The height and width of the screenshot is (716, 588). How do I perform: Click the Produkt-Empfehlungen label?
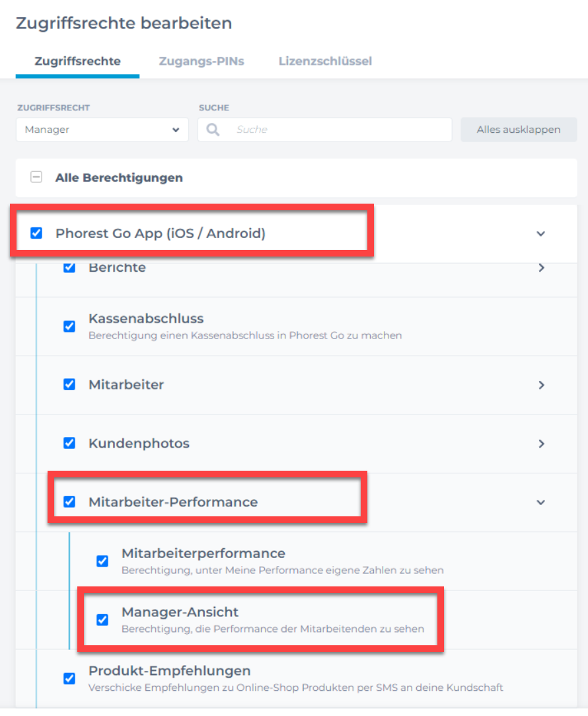[x=170, y=671]
